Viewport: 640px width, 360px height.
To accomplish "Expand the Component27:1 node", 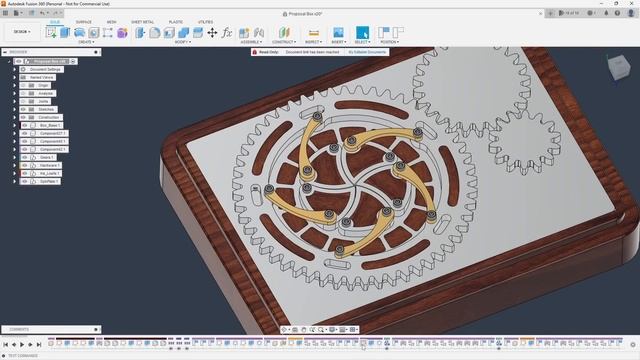I will (14, 133).
